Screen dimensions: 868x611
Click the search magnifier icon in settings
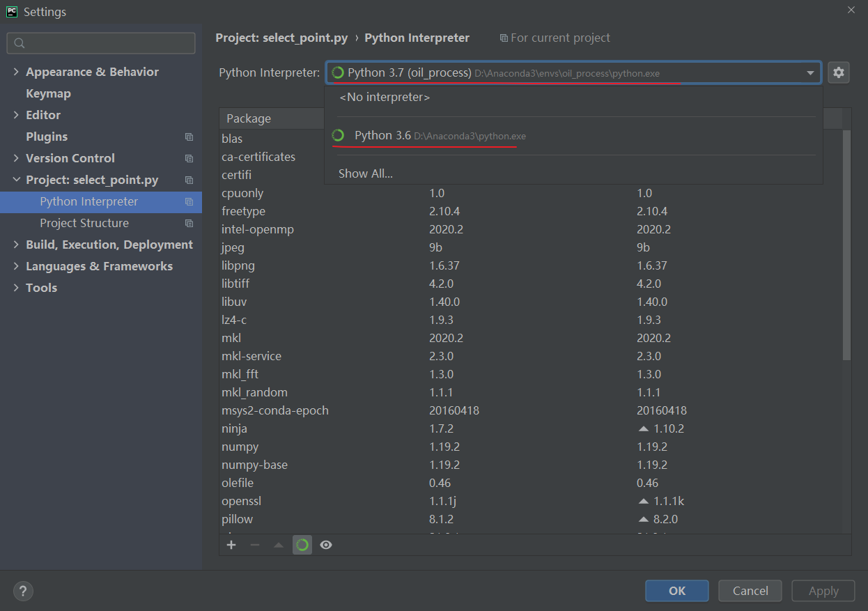(20, 43)
